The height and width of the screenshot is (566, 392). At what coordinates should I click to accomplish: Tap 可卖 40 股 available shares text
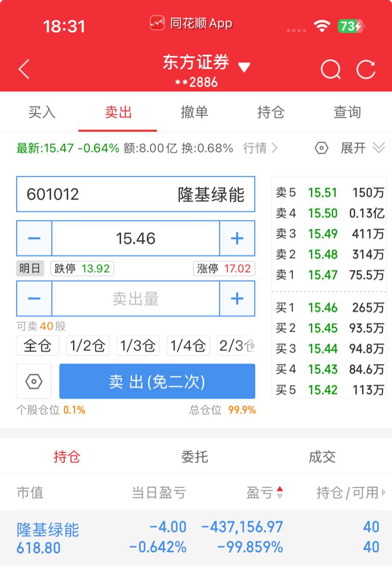pyautogui.click(x=41, y=326)
